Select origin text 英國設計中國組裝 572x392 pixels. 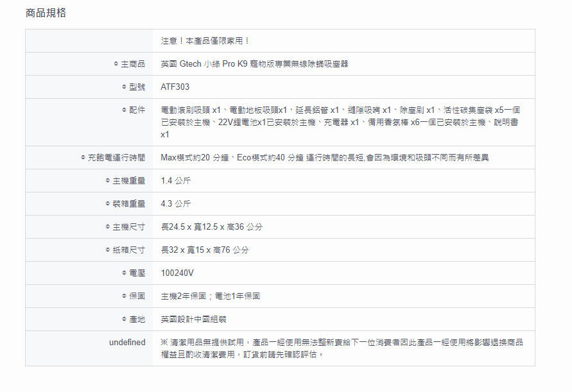coord(193,320)
